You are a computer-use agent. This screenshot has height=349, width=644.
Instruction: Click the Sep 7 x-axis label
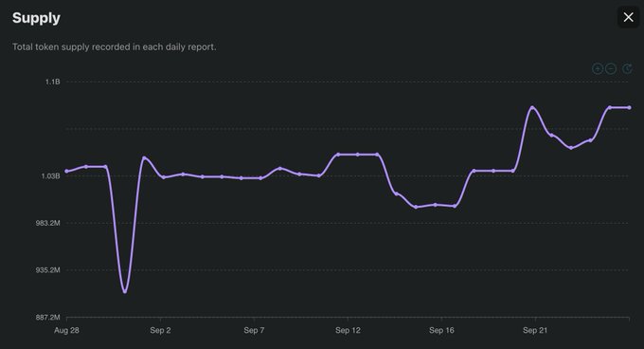point(254,330)
